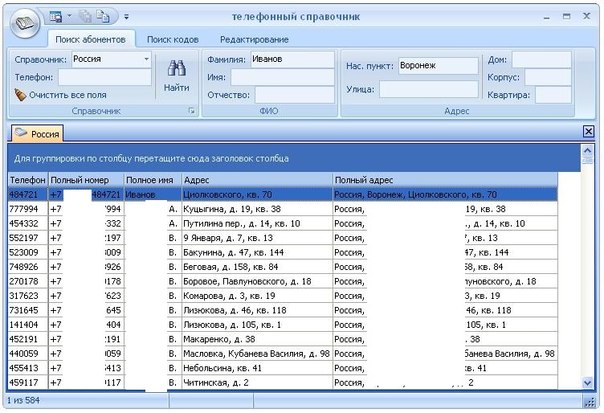604x413 pixels.
Task: Select the row with phone 731645
Action: 282,310
